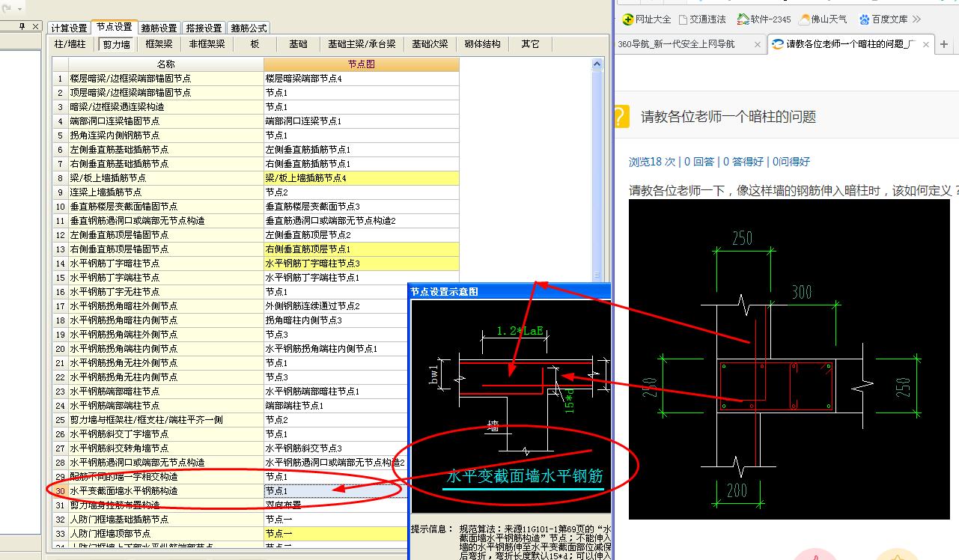
Task: Switch to 请教各位老师一个暗柱的问题 browser tab
Action: [850, 44]
